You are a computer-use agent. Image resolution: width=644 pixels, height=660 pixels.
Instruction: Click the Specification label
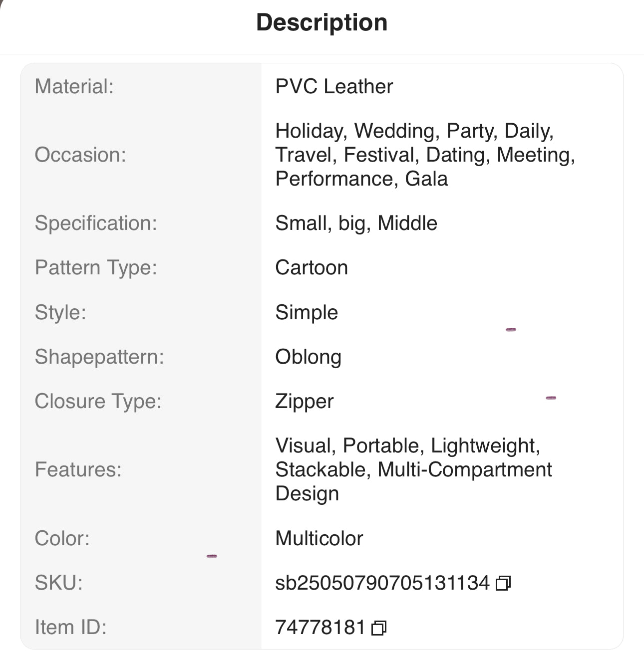(x=96, y=223)
